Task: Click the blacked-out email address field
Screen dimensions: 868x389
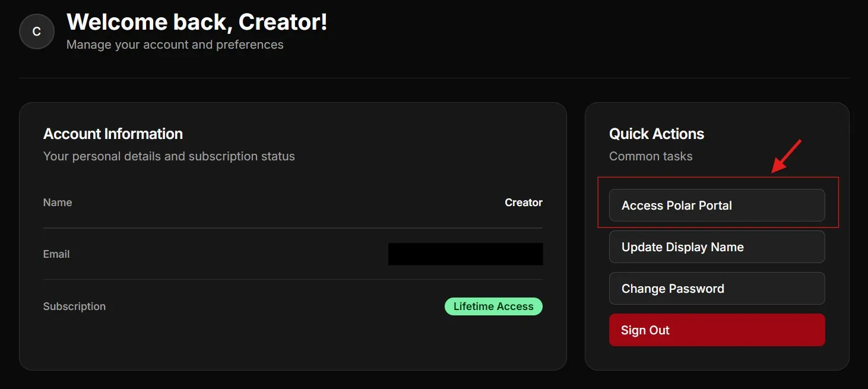Action: (x=465, y=254)
